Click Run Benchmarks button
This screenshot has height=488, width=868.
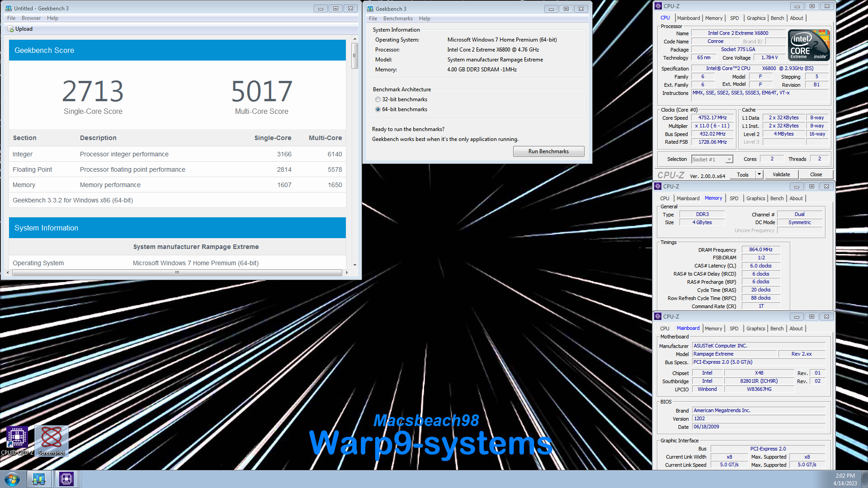point(548,151)
